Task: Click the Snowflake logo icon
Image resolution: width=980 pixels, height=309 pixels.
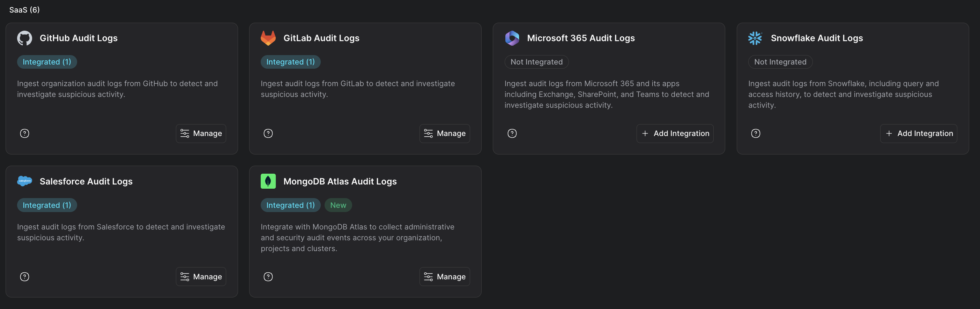Action: point(755,38)
